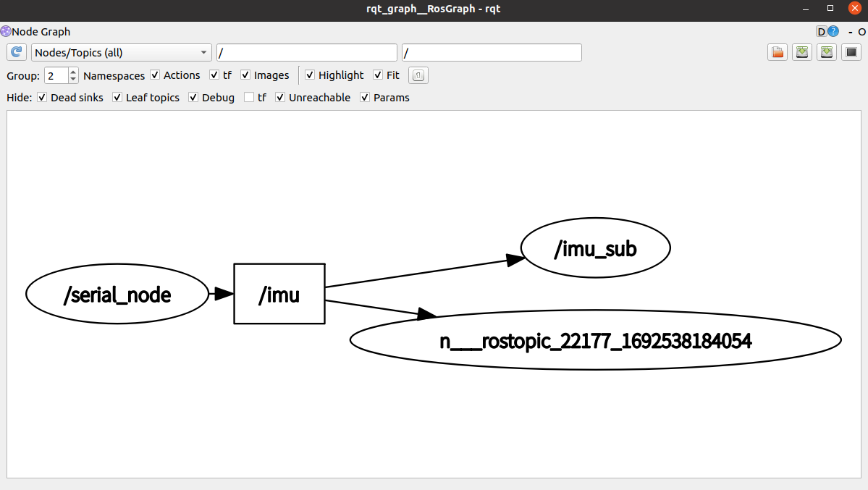Open the Nodes/Topics (all) dropdown
Viewport: 868px width, 490px height.
pyautogui.click(x=121, y=53)
